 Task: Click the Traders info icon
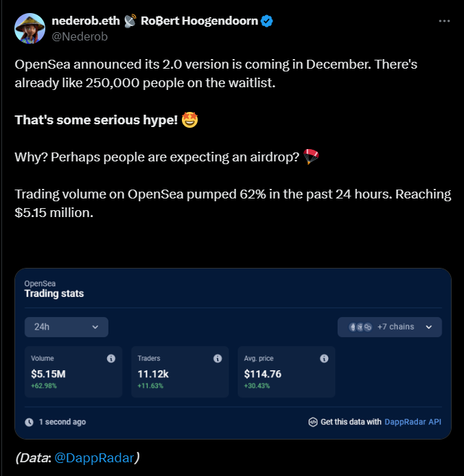click(x=218, y=359)
